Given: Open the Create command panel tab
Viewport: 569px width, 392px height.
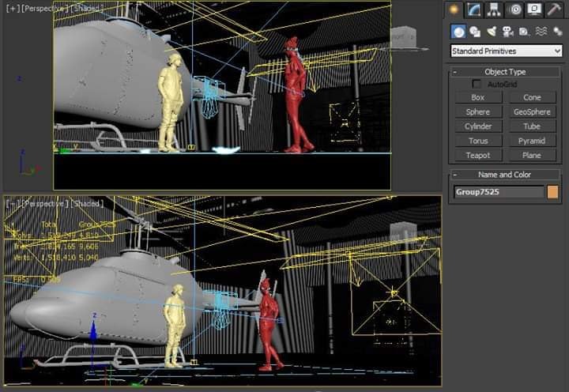Looking at the screenshot, I should [x=454, y=9].
